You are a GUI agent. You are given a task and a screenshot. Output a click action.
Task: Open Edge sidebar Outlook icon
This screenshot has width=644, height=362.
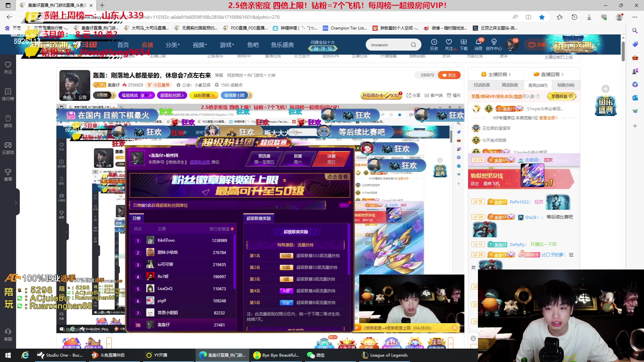click(635, 98)
